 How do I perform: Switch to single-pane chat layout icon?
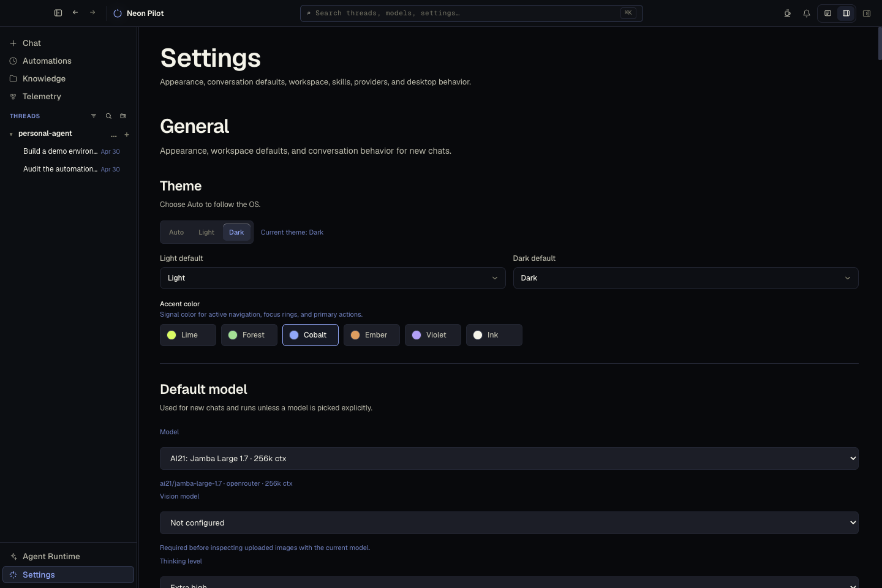[x=827, y=13]
